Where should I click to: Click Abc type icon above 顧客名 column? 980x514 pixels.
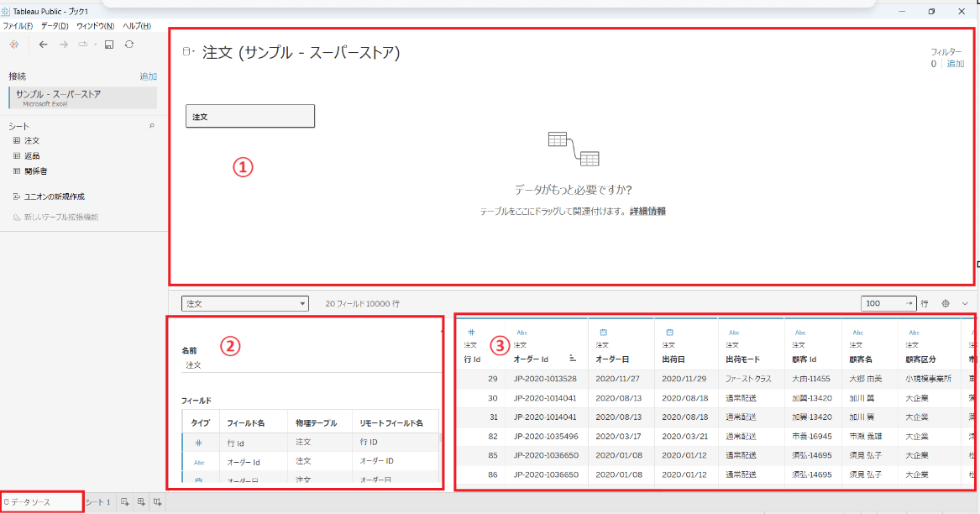pos(857,333)
